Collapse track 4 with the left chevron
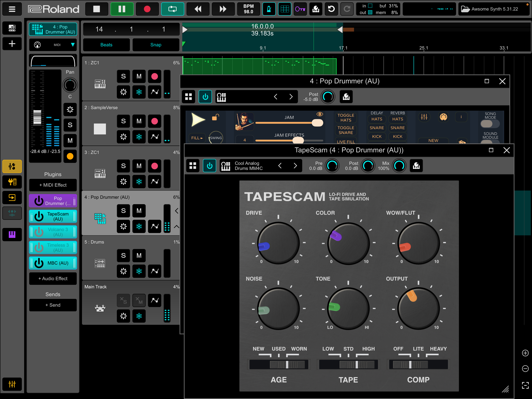This screenshot has width=532, height=399. tap(177, 211)
